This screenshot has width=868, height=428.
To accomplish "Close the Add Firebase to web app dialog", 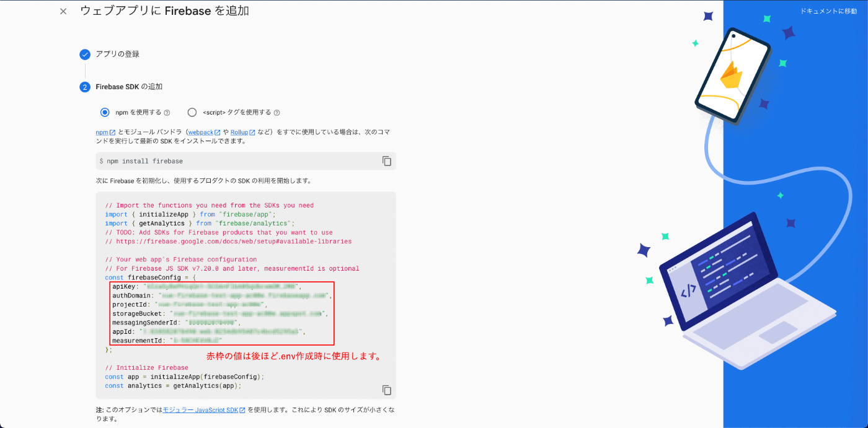I will pyautogui.click(x=63, y=11).
